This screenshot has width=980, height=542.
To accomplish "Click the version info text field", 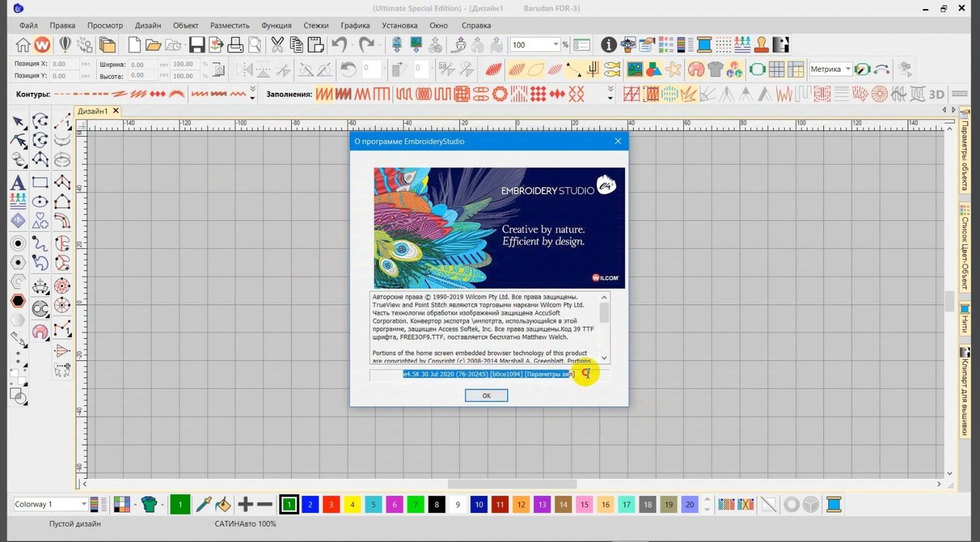I will 489,374.
